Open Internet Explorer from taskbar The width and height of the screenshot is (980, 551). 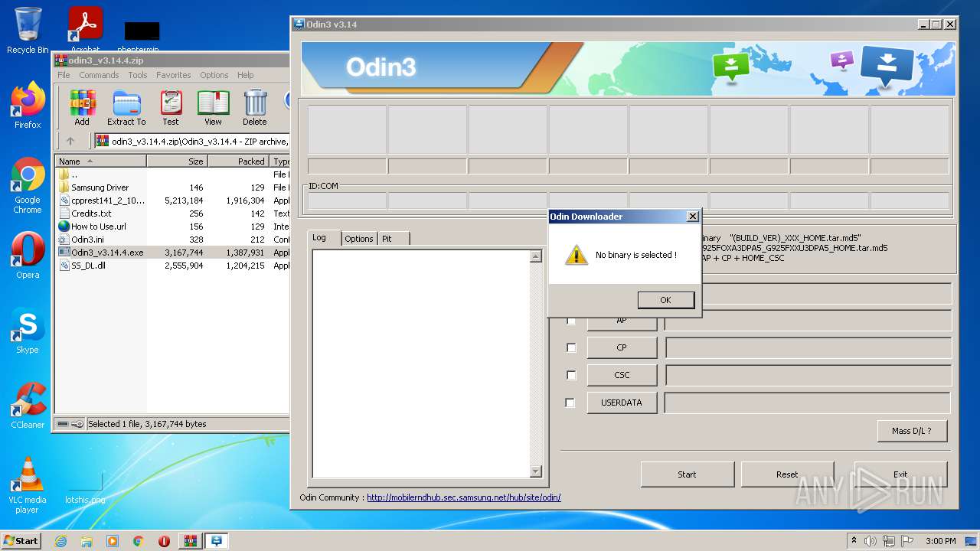pyautogui.click(x=60, y=541)
